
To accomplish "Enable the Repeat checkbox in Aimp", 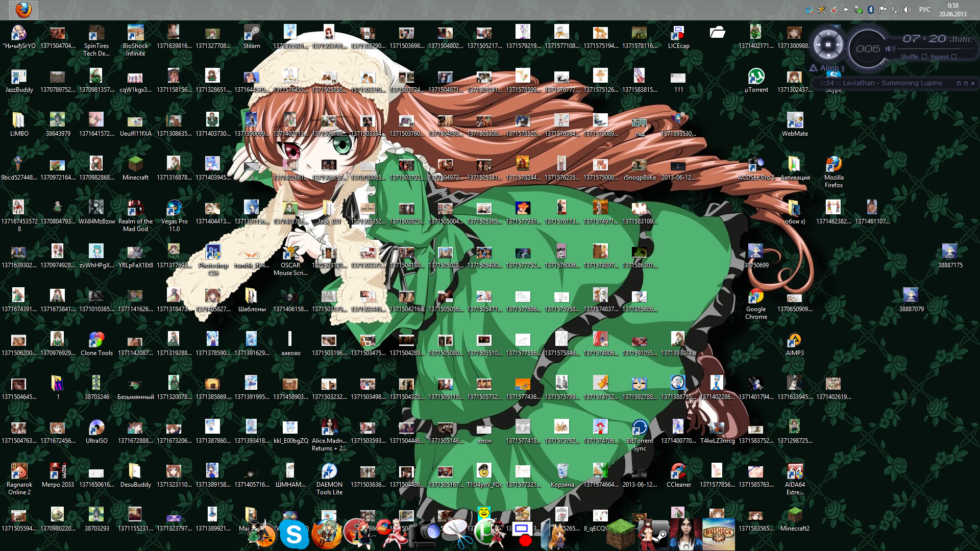I will [x=954, y=57].
